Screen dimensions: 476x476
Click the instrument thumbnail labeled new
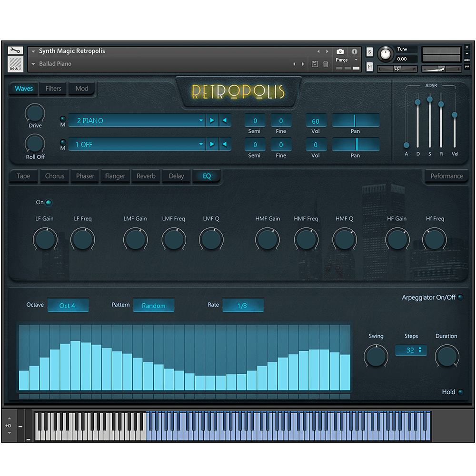(15, 64)
